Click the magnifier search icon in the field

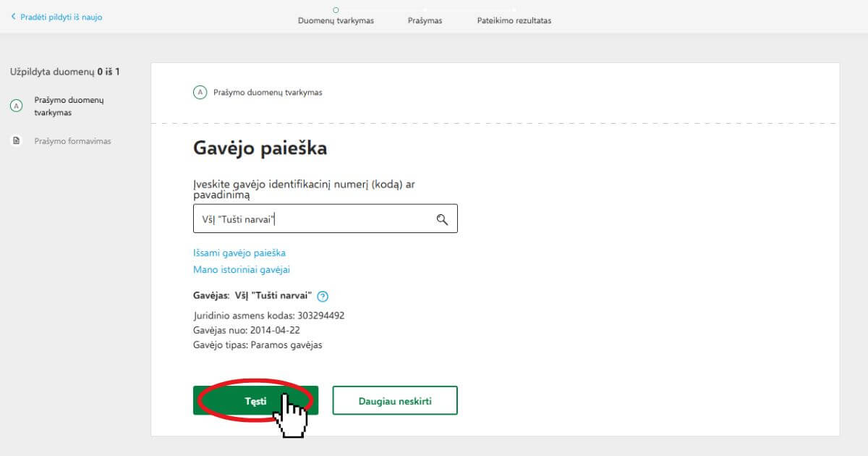442,220
